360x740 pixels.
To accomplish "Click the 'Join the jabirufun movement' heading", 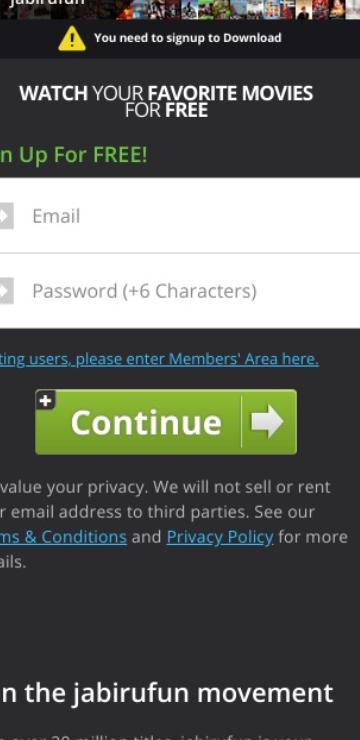I will pos(167,693).
